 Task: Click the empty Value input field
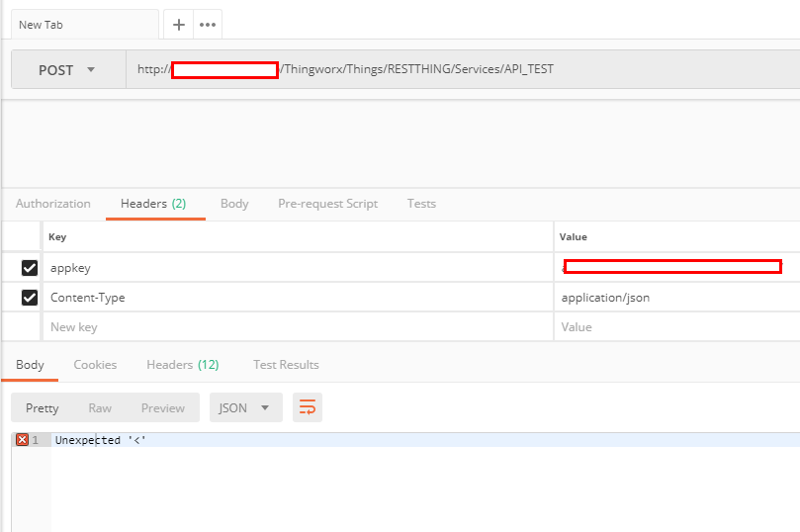point(677,327)
